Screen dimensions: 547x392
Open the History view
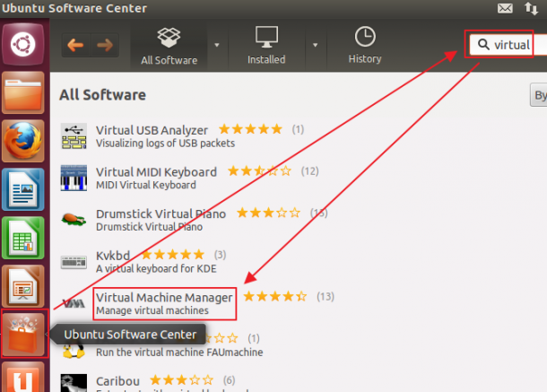(365, 45)
